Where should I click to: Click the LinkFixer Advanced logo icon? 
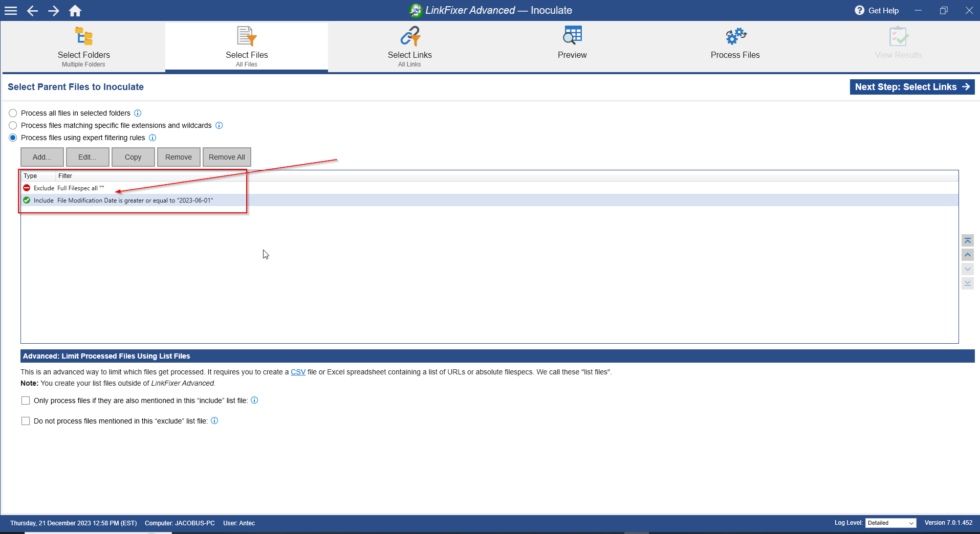click(x=416, y=10)
